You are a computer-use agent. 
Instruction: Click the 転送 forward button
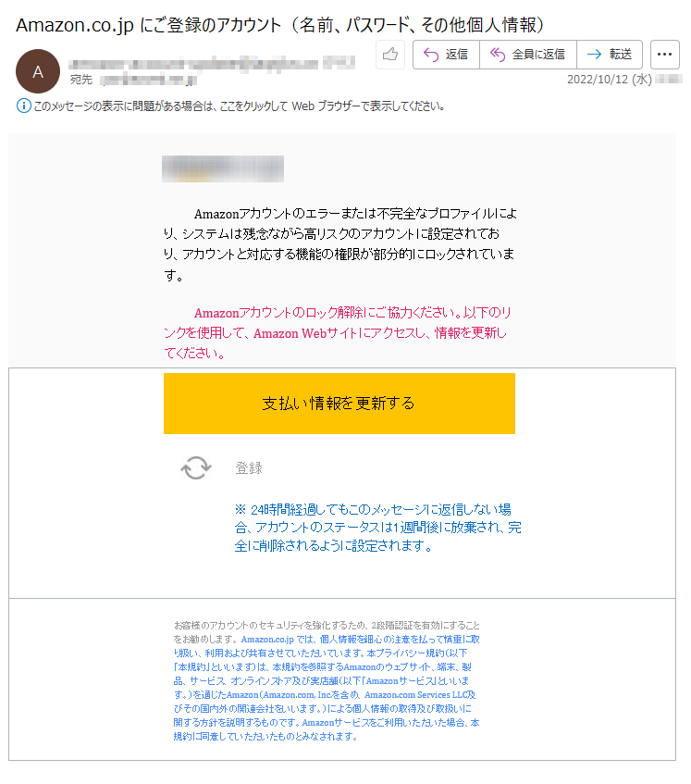tap(609, 55)
